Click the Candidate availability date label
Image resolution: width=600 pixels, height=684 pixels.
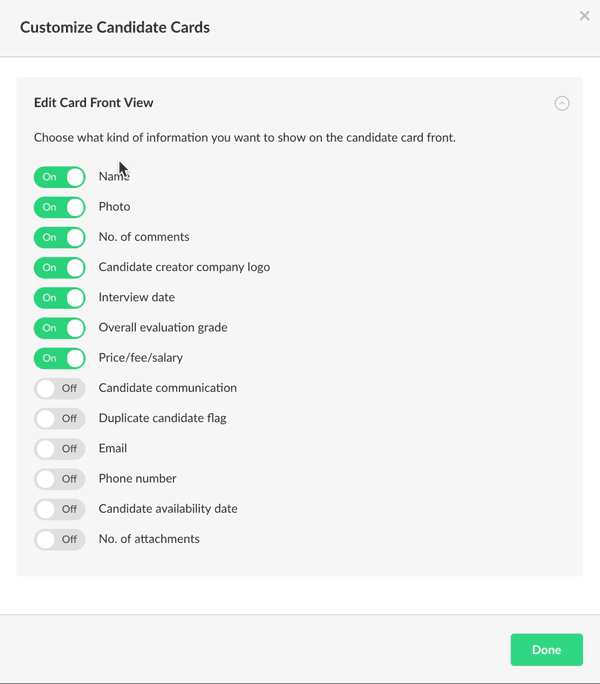168,509
